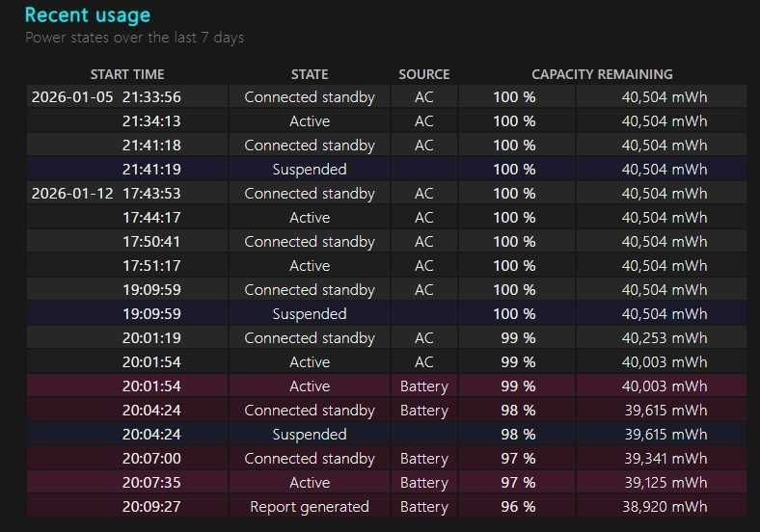
Task: Click the Suspended state at 21:41:19
Action: (310, 170)
